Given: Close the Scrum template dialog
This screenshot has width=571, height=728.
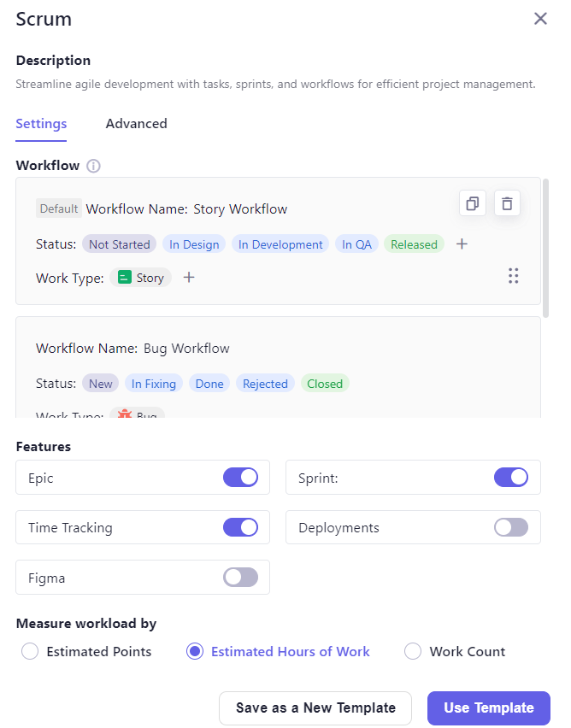Looking at the screenshot, I should (x=540, y=19).
